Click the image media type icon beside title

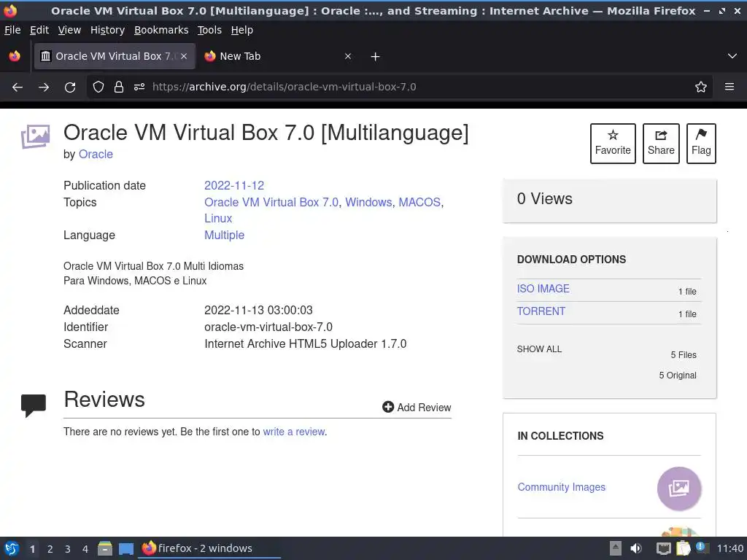(x=35, y=136)
